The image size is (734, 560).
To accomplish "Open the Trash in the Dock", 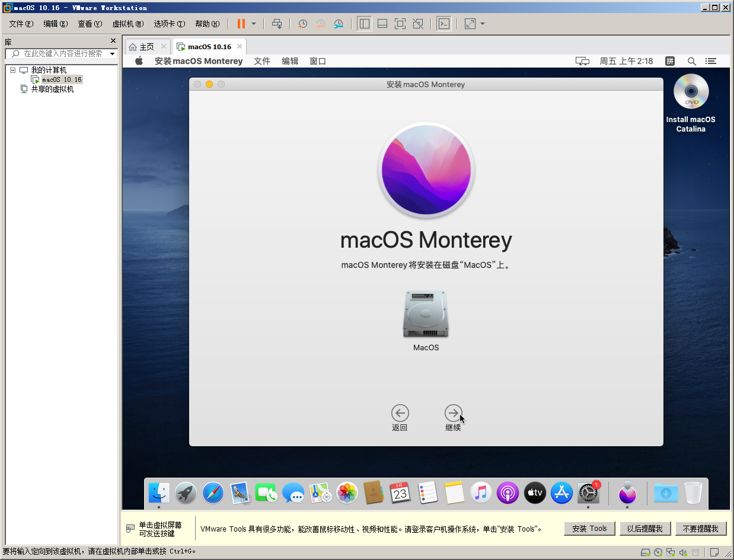I will (x=693, y=492).
